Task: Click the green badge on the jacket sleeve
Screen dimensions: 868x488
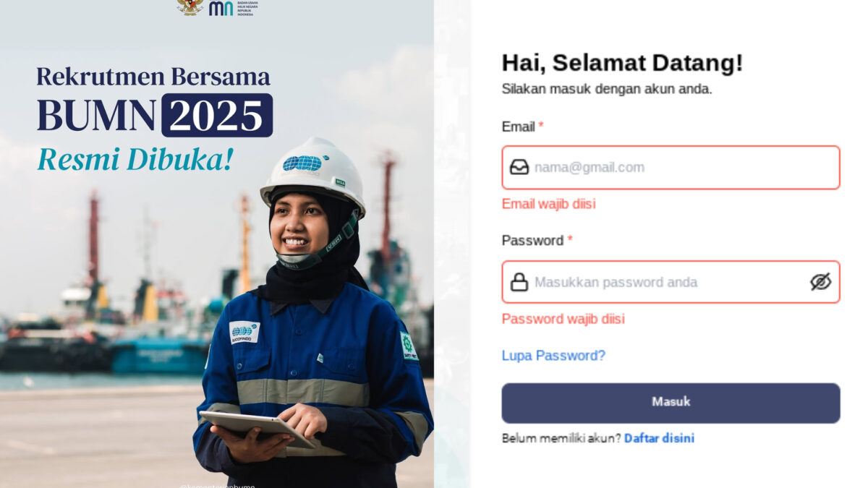Action: tap(409, 346)
